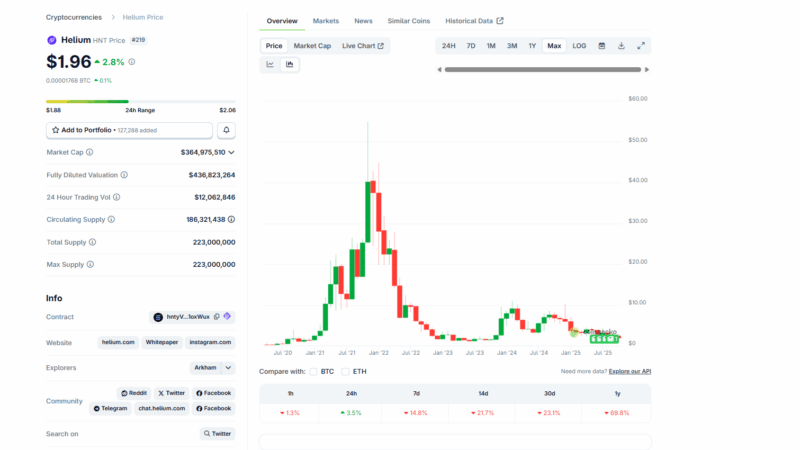This screenshot has height=450, width=800.
Task: Click the #219 rank badge
Action: point(138,40)
